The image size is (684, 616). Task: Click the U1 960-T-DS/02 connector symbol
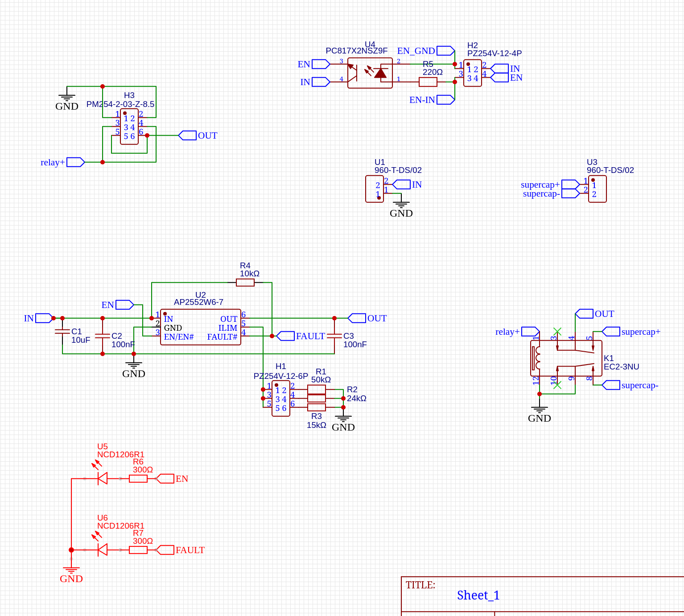[x=375, y=189]
